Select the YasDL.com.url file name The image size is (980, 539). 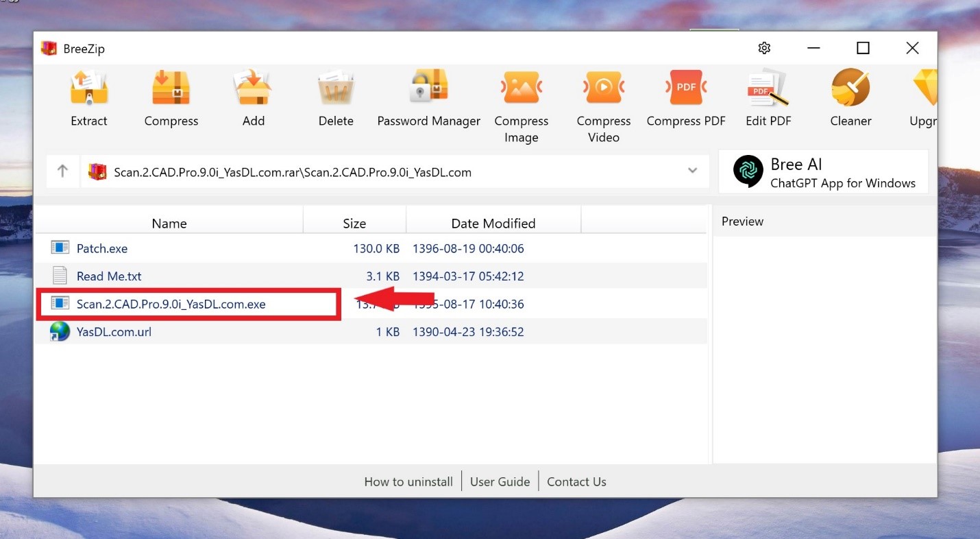tap(114, 332)
